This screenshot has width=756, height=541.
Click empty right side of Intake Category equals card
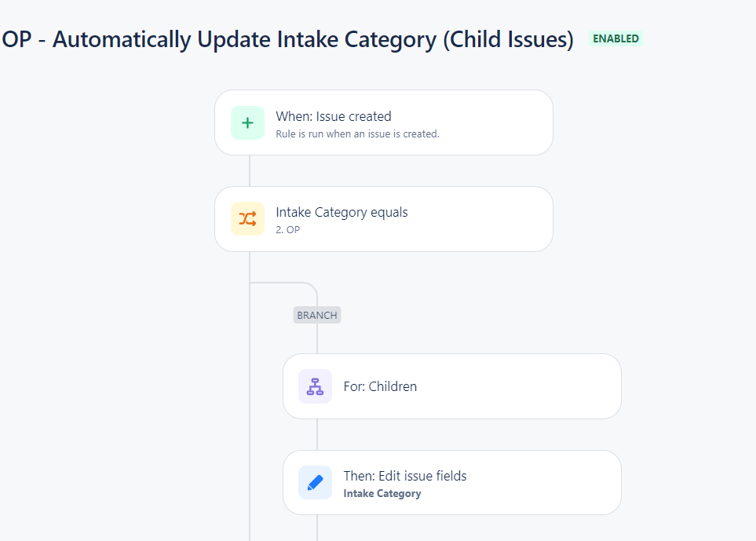click(x=487, y=219)
